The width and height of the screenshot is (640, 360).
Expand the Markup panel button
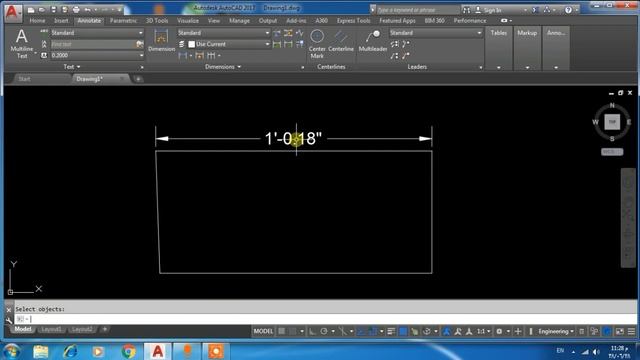click(x=527, y=48)
